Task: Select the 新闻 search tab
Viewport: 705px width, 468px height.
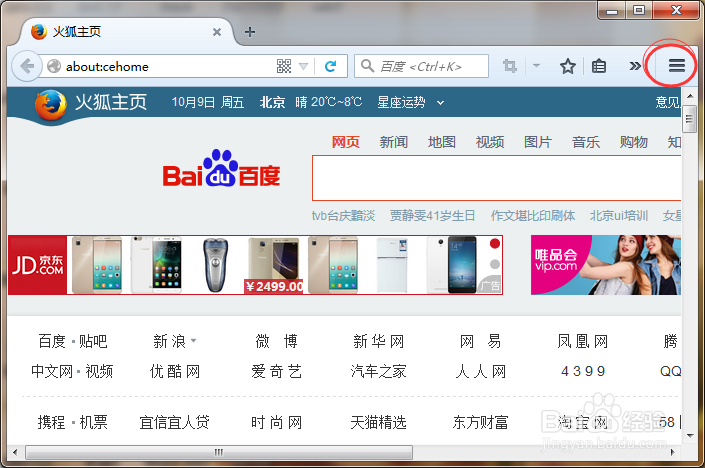Action: click(x=393, y=142)
